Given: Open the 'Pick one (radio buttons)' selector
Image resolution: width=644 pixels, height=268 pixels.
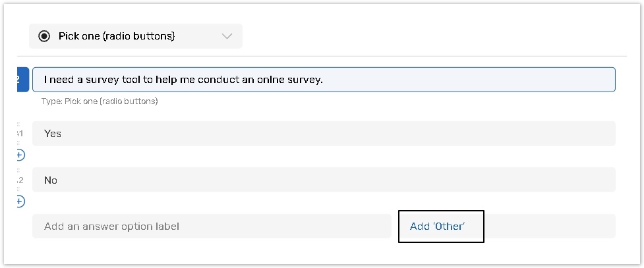Looking at the screenshot, I should [x=117, y=36].
